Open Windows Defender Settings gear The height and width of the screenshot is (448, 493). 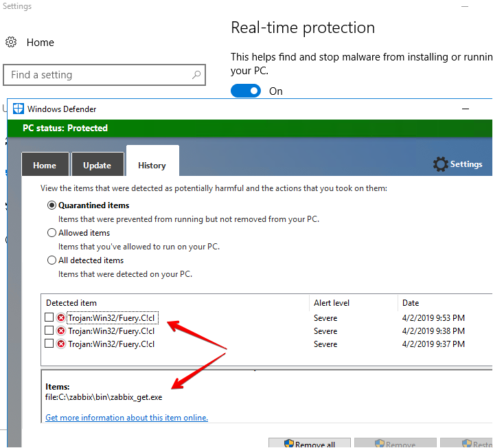click(457, 164)
